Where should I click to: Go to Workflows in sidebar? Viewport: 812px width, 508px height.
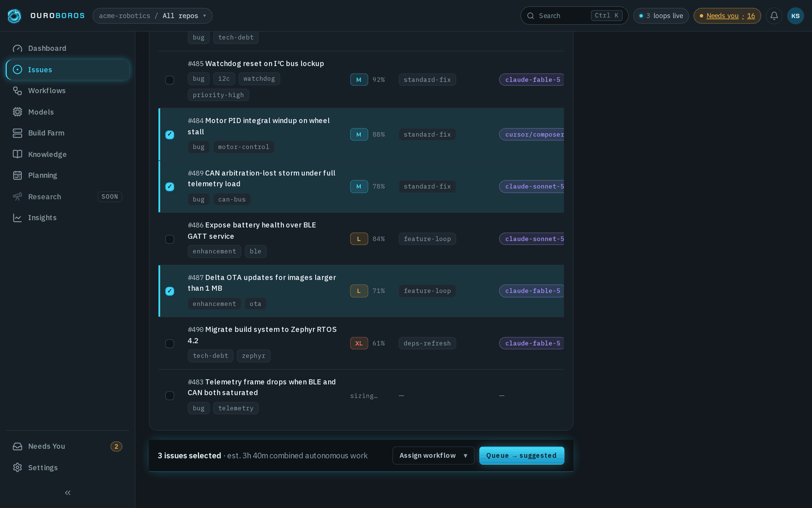(68, 91)
